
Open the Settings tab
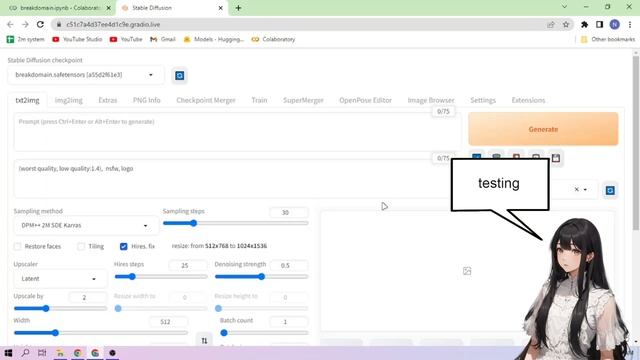click(x=483, y=100)
